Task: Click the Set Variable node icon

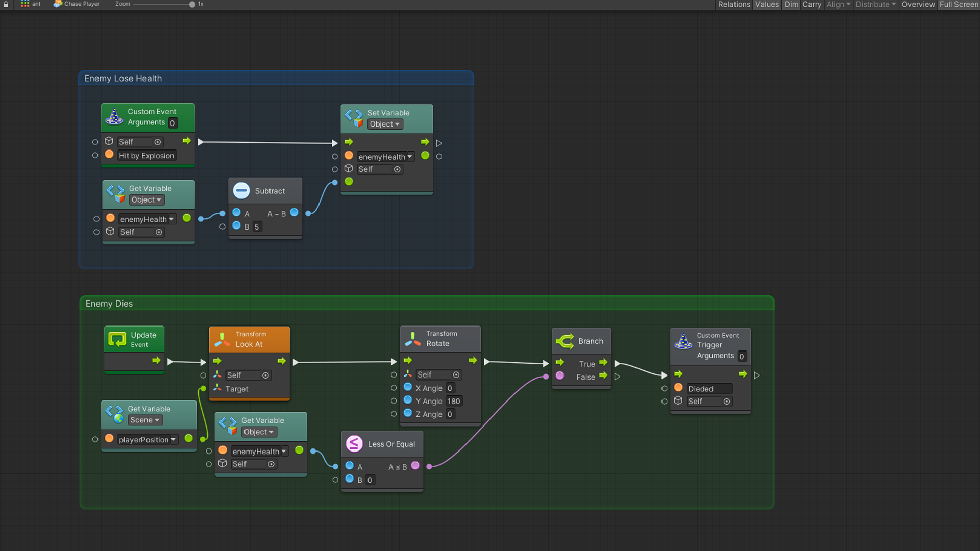Action: (354, 118)
